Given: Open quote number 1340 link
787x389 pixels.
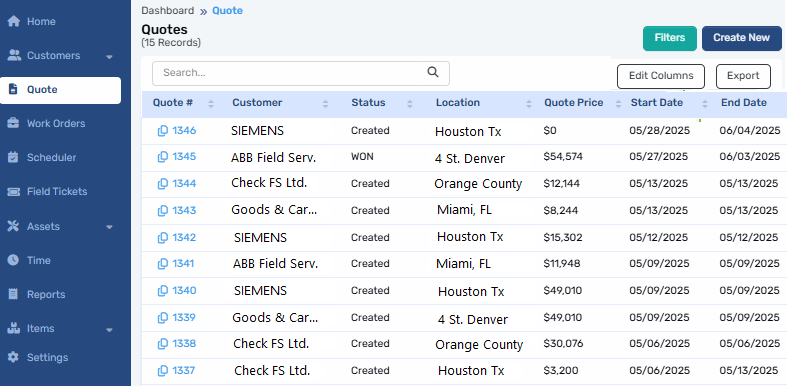Looking at the screenshot, I should coord(184,291).
